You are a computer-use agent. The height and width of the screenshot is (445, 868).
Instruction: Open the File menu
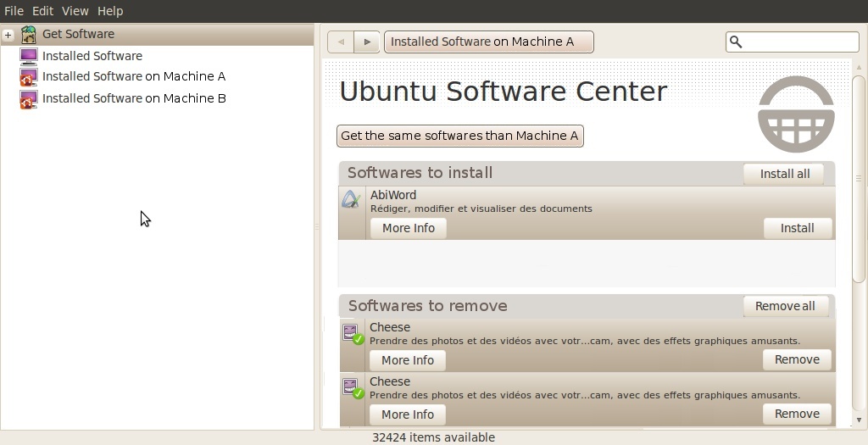[x=14, y=11]
